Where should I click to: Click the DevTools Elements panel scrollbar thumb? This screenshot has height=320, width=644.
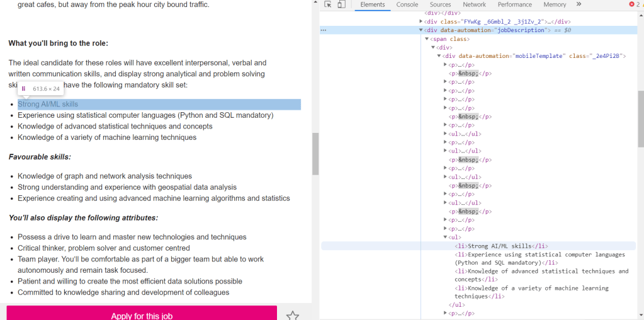(640, 118)
